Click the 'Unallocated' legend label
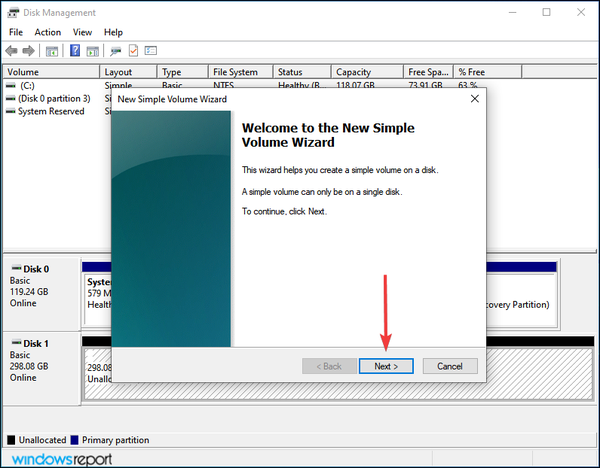Image resolution: width=600 pixels, height=468 pixels. [x=42, y=440]
